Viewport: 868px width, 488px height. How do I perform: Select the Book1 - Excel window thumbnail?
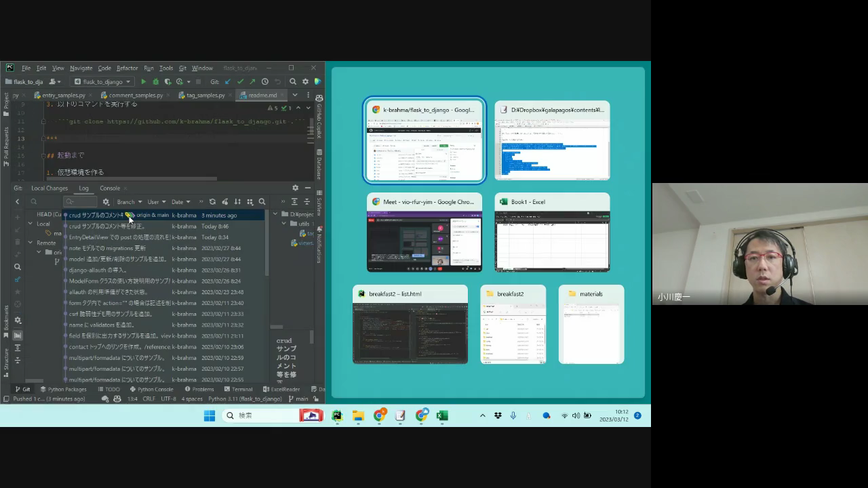[x=552, y=232]
